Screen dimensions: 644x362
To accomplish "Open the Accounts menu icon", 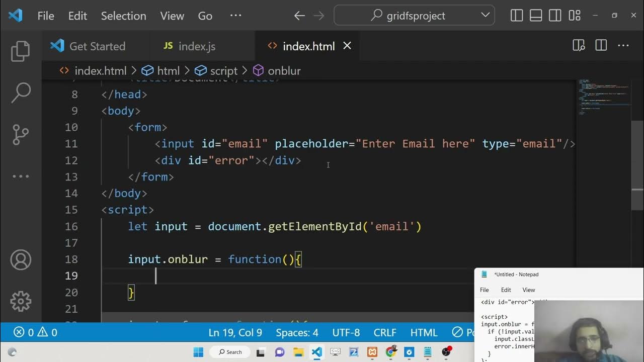I will coord(21,260).
